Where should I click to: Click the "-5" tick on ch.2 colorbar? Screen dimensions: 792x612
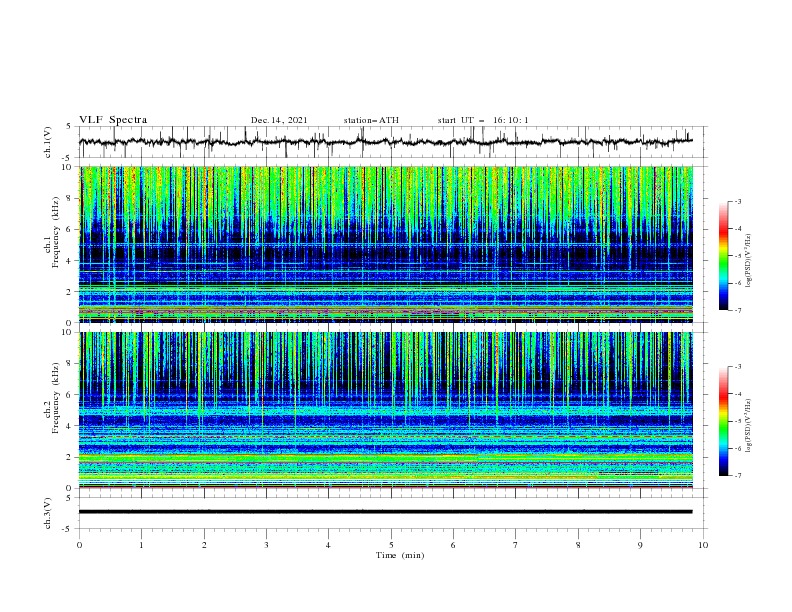tap(737, 421)
